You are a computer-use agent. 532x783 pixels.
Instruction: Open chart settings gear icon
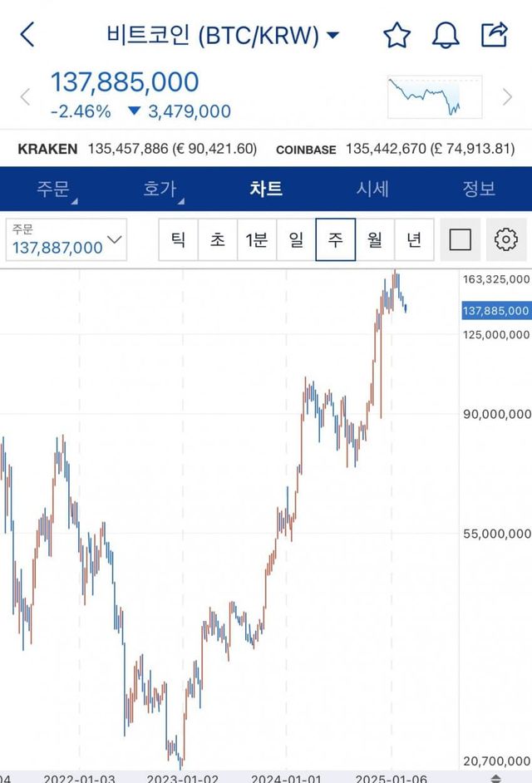pyautogui.click(x=505, y=240)
